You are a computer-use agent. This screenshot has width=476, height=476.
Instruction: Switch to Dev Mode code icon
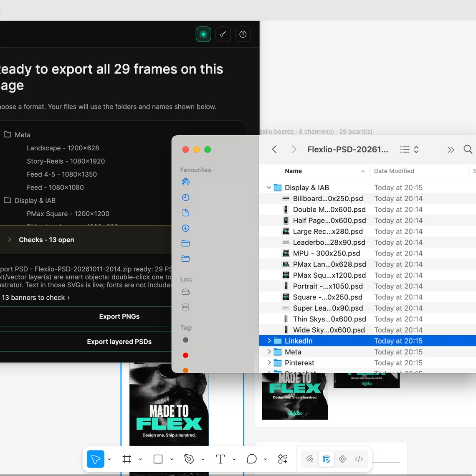pyautogui.click(x=359, y=459)
